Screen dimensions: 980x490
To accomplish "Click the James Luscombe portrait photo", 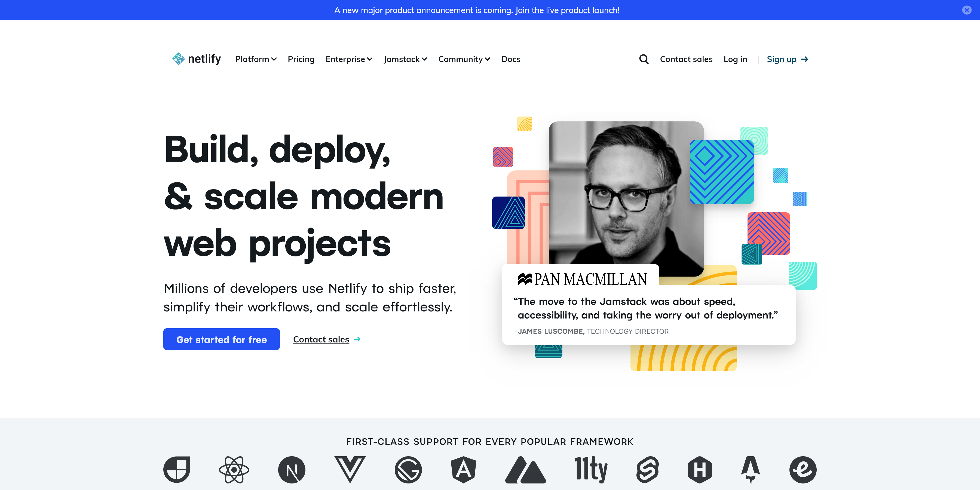I will pos(626,194).
